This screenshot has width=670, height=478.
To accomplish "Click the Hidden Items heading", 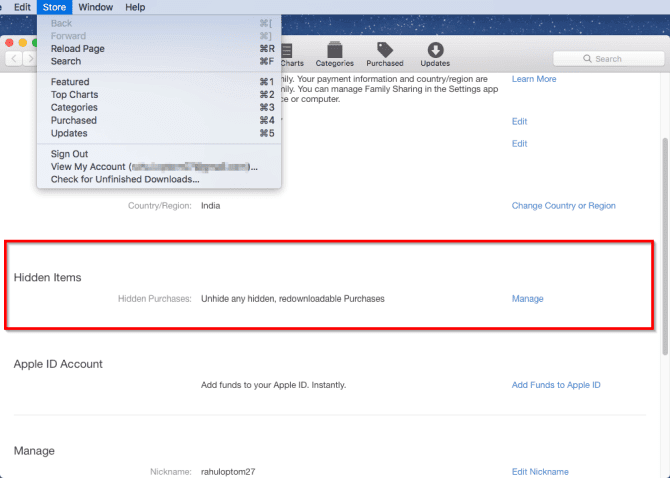I will click(x=47, y=277).
